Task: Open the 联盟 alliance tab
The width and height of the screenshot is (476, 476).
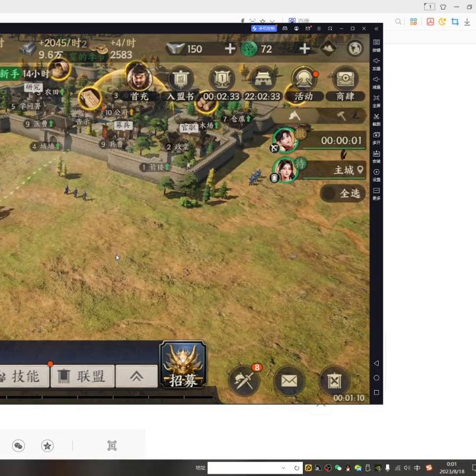Action: [83, 376]
